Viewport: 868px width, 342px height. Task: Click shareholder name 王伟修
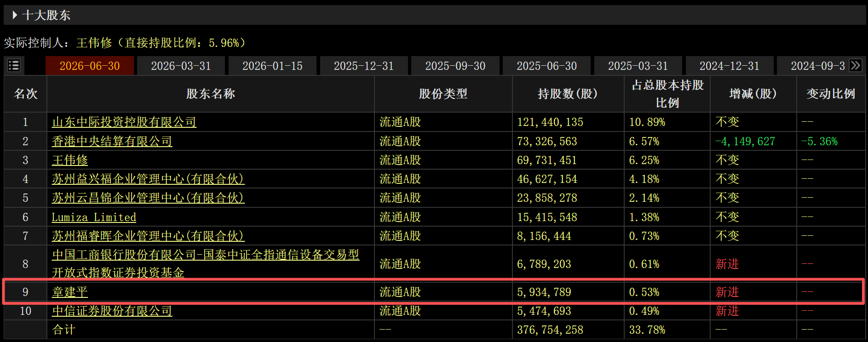(x=70, y=160)
